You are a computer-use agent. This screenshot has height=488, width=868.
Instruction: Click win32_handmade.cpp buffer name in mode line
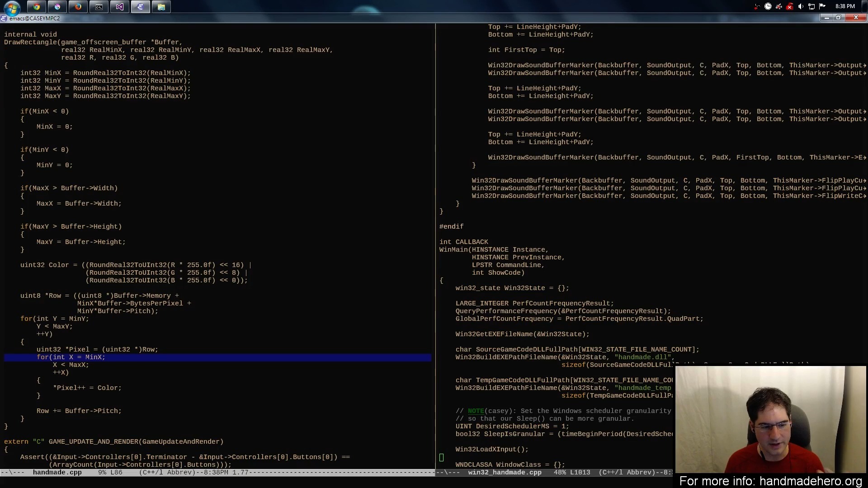[x=505, y=473]
